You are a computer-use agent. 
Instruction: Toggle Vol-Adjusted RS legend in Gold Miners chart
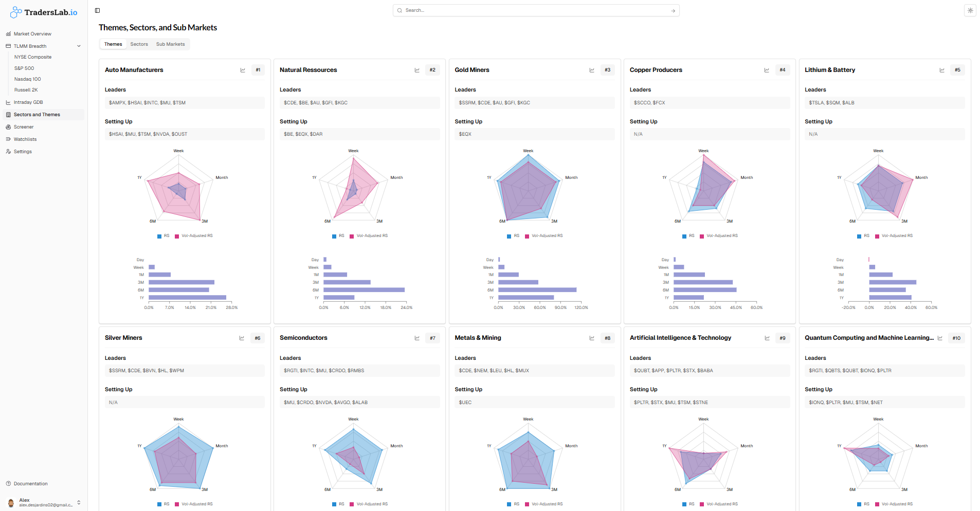(x=543, y=236)
